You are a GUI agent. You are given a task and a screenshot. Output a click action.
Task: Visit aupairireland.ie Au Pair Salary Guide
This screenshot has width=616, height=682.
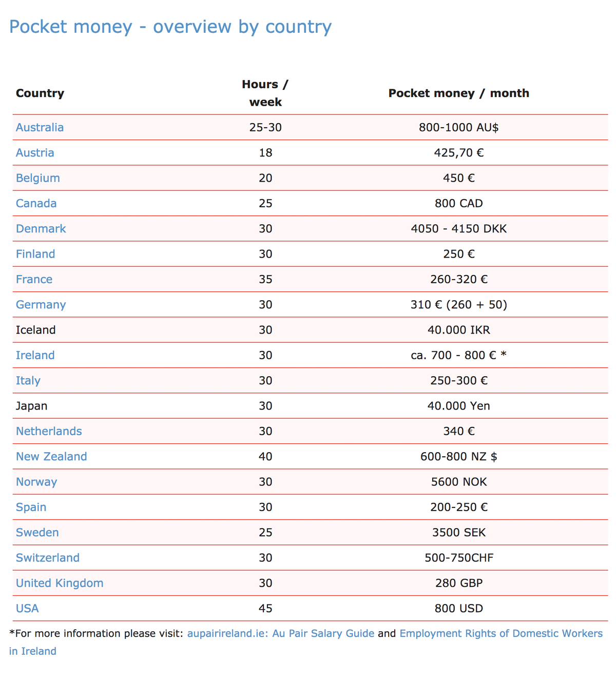coord(281,633)
